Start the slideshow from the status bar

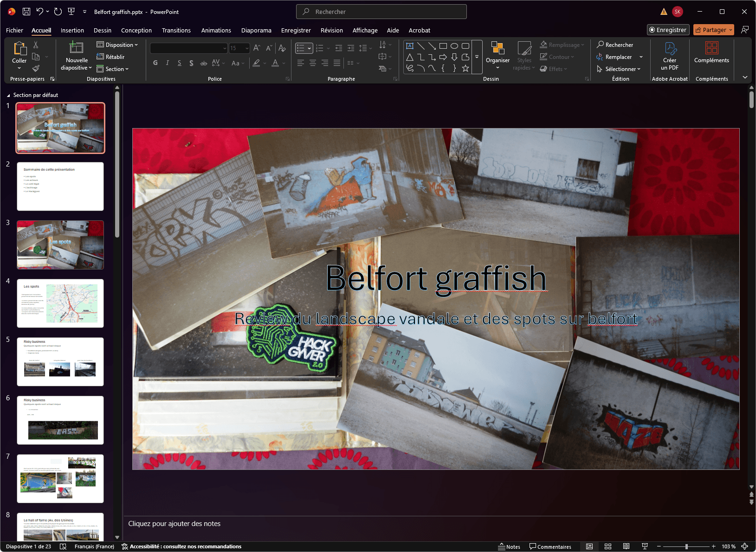point(645,546)
